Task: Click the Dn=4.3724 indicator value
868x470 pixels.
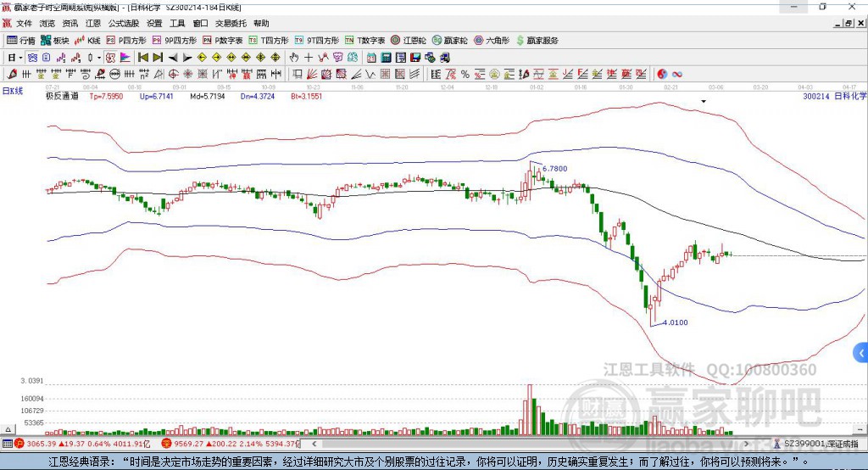Action: [258, 97]
